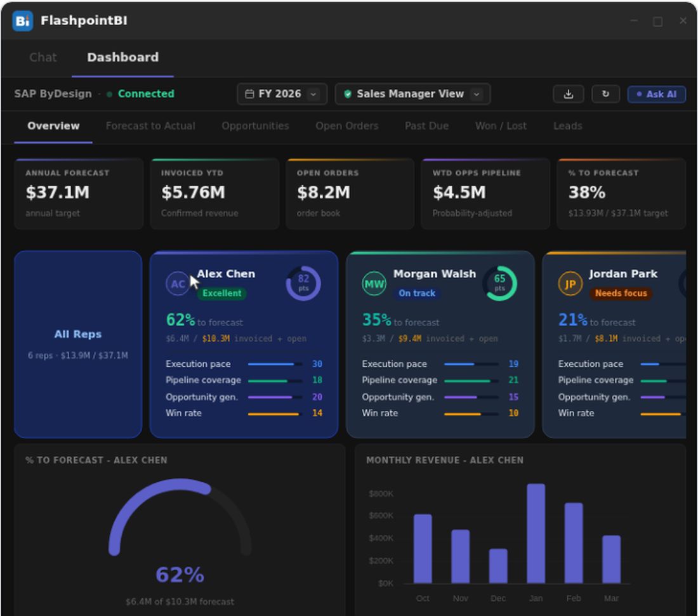This screenshot has width=698, height=616.
Task: Click the % To Forecast 38% card
Action: click(621, 193)
